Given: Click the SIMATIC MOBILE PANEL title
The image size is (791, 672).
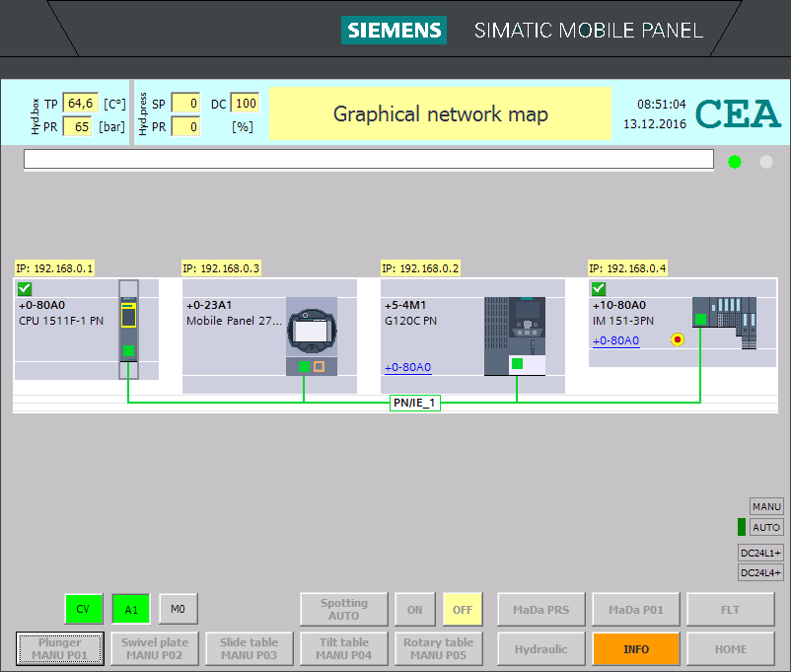Looking at the screenshot, I should (x=588, y=31).
